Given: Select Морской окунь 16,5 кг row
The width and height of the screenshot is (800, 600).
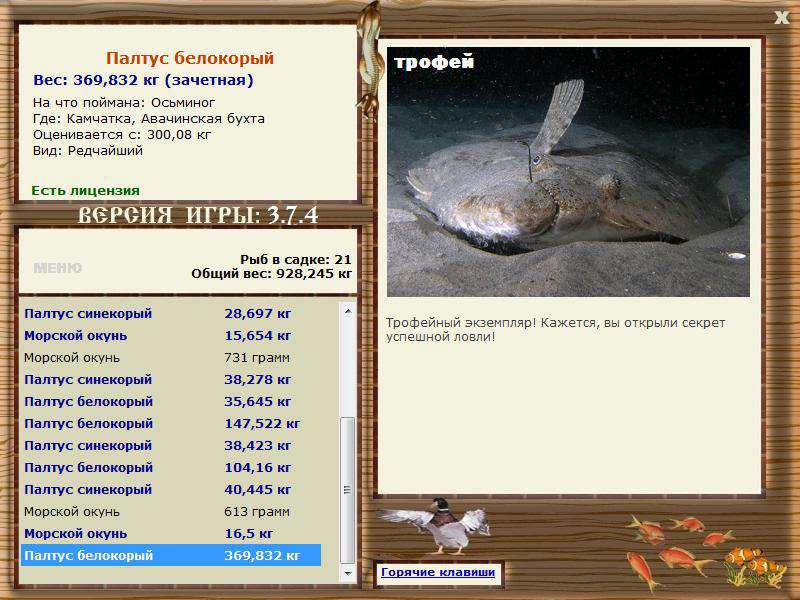Looking at the screenshot, I should [170, 533].
